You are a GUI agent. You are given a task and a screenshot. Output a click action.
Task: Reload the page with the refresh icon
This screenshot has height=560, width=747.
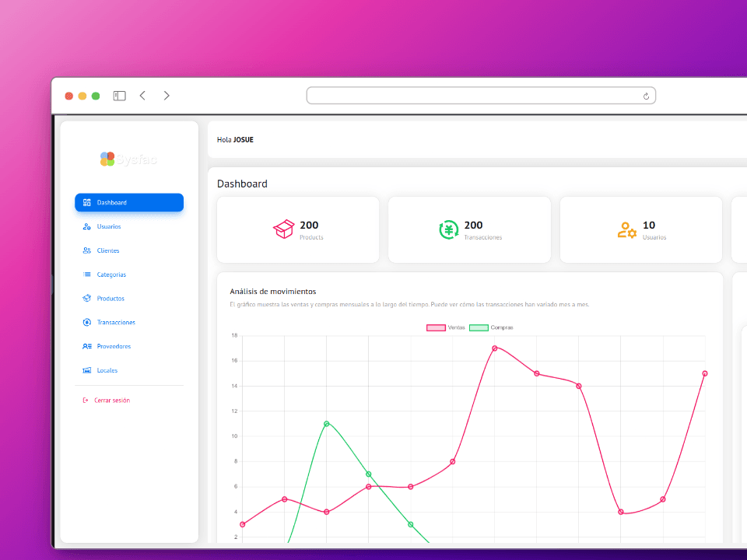646,96
